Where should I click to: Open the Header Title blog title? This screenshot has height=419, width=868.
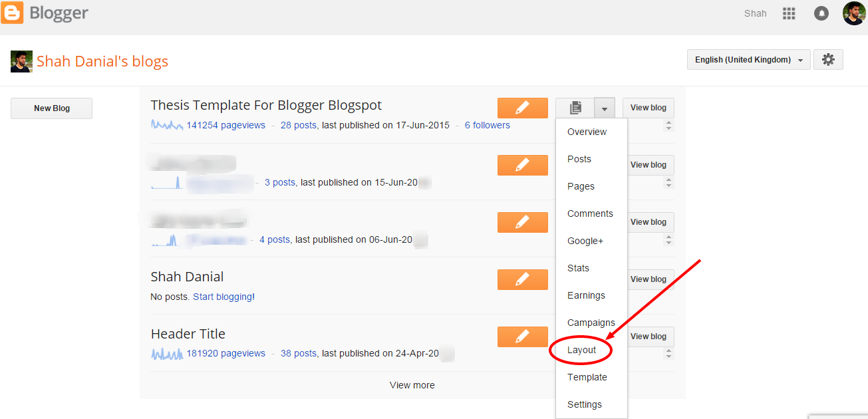188,334
